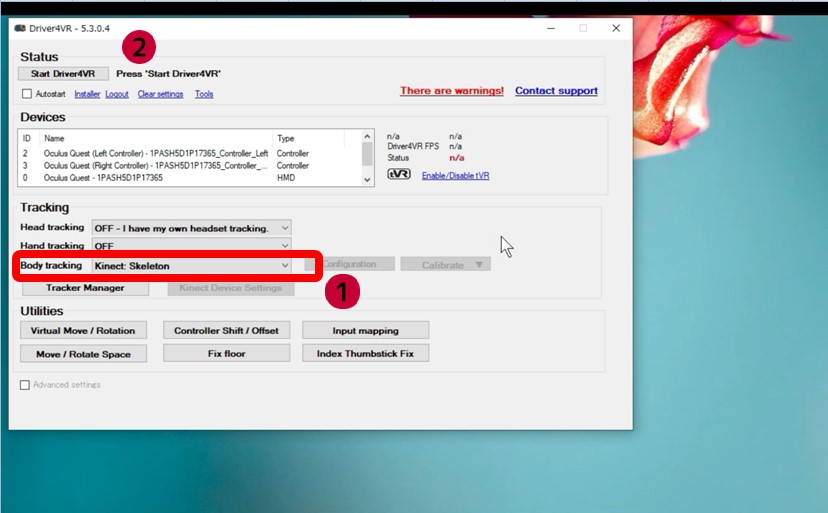The image size is (828, 513).
Task: Click the Driver4VR title bar app icon
Action: [20, 29]
